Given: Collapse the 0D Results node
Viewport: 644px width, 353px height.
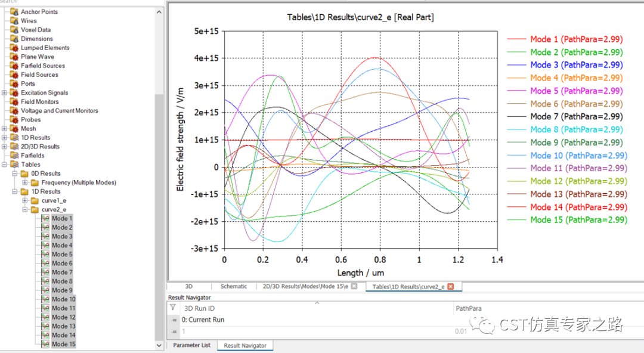Looking at the screenshot, I should [x=14, y=174].
